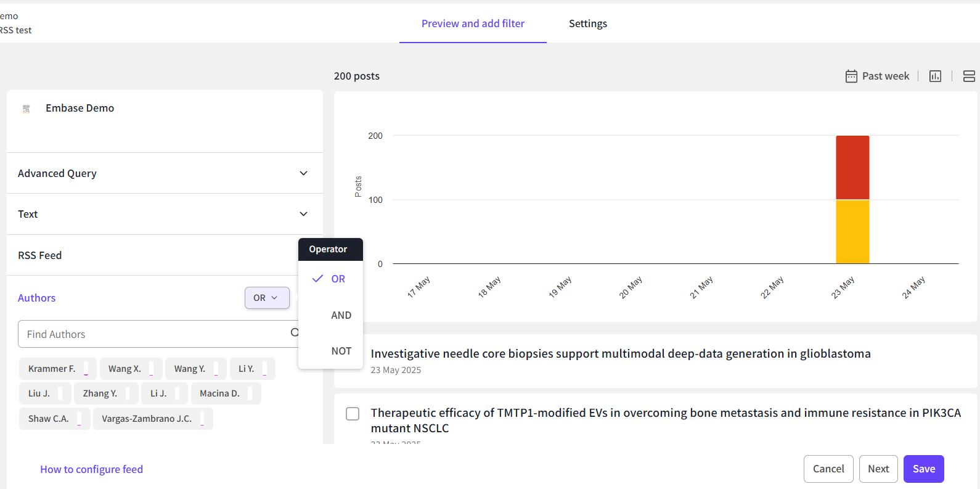Click the Find Authors search field
The height and width of the screenshot is (489, 980).
pyautogui.click(x=154, y=334)
